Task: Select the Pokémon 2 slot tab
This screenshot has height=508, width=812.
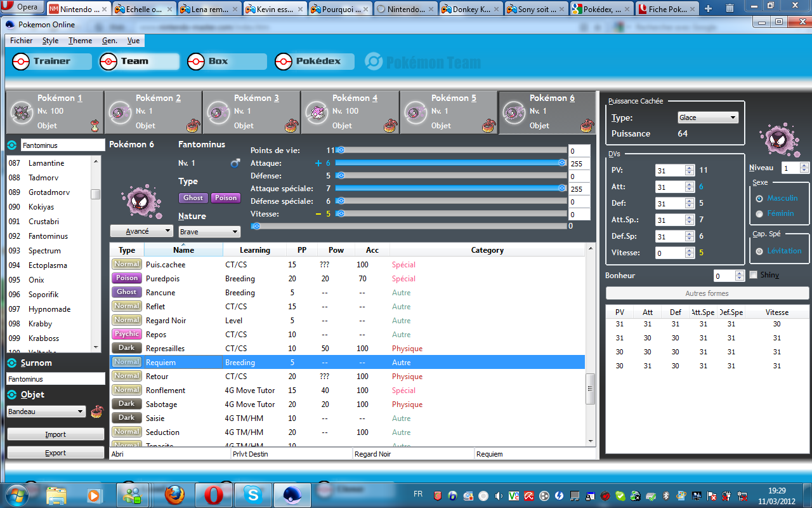Action: click(153, 112)
